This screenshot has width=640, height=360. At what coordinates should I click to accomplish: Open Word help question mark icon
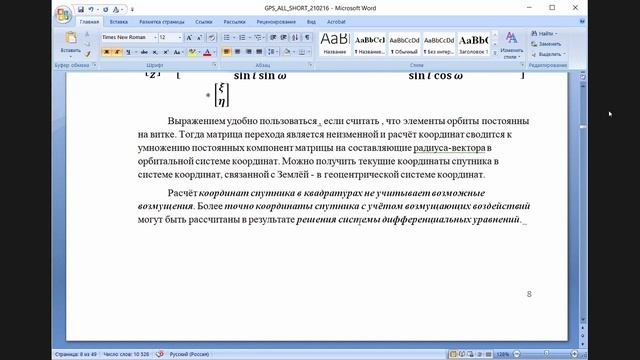click(582, 21)
